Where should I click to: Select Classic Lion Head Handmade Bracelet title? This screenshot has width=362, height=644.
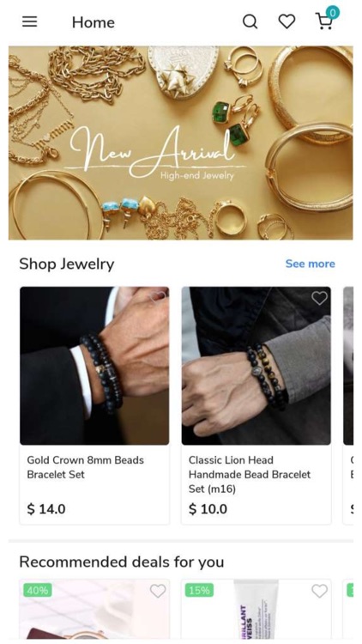[x=250, y=474]
